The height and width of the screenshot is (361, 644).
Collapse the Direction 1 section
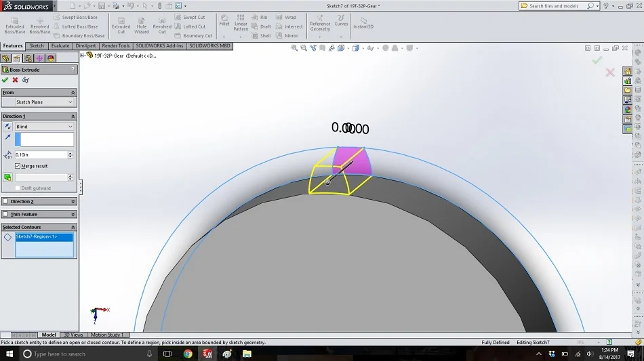click(73, 116)
